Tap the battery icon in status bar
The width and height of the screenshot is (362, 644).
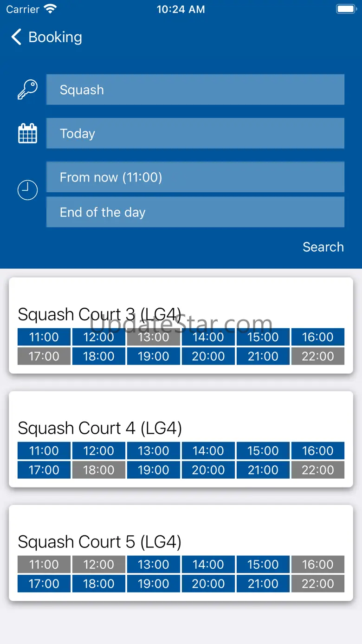pos(346,9)
